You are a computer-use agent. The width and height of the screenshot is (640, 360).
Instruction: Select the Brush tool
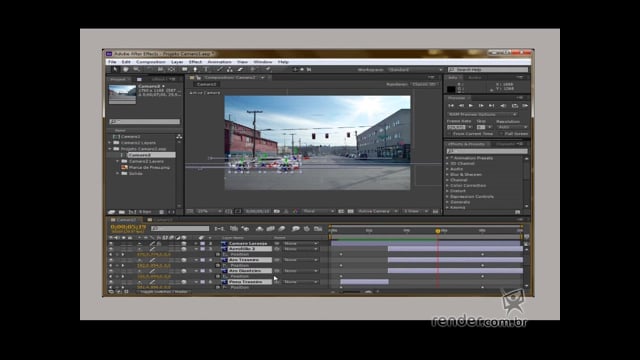220,70
